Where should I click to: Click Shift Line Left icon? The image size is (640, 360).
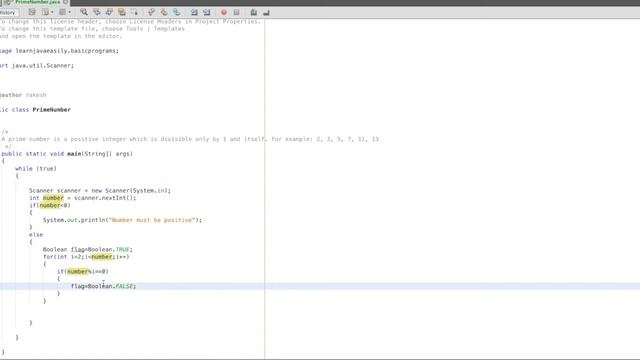point(194,12)
